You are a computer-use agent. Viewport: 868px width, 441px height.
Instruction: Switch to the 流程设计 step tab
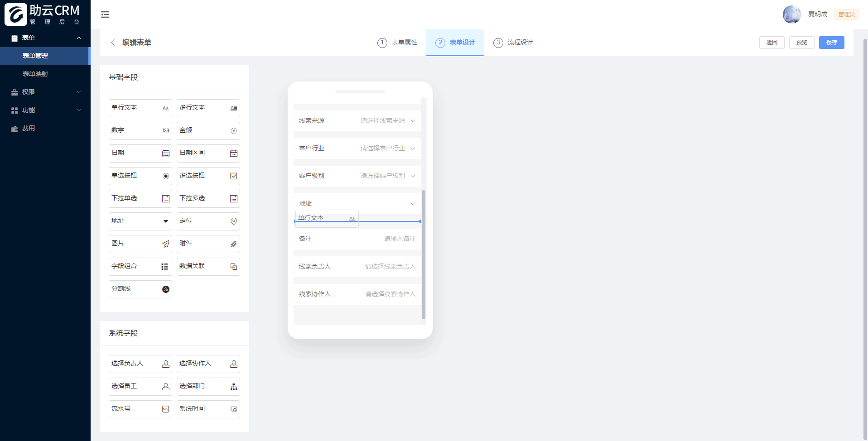pos(513,43)
